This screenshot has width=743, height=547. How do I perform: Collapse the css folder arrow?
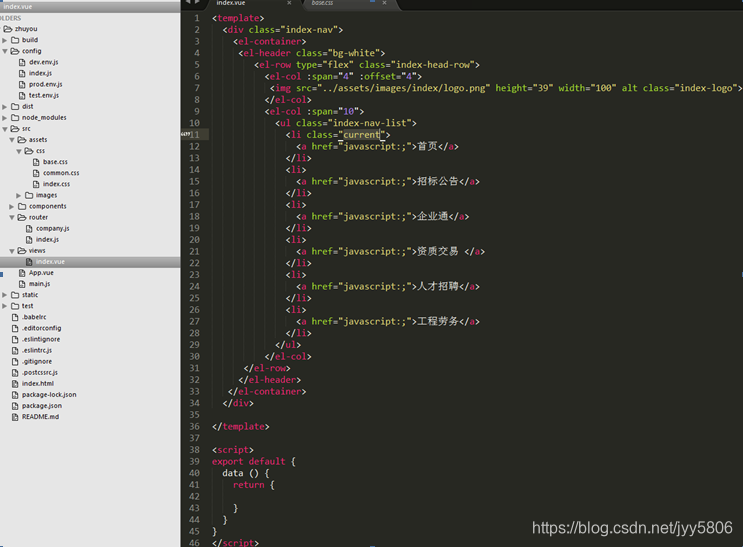(x=19, y=151)
